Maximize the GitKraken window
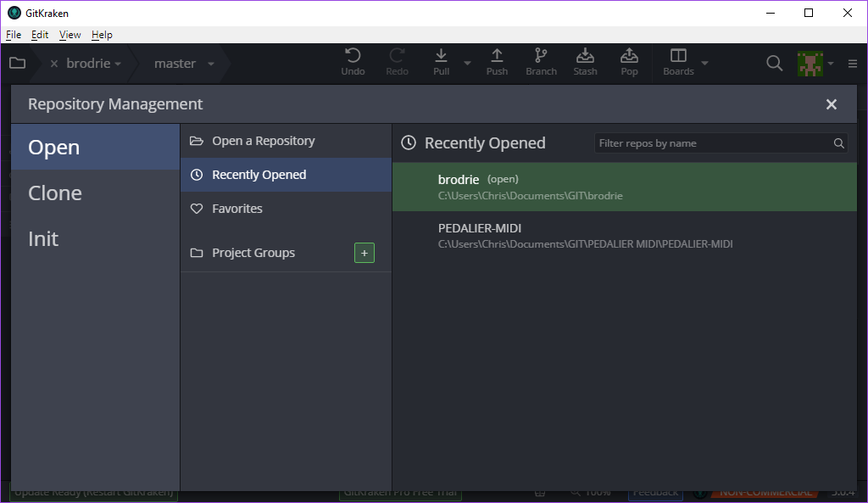The height and width of the screenshot is (503, 868). [x=809, y=13]
